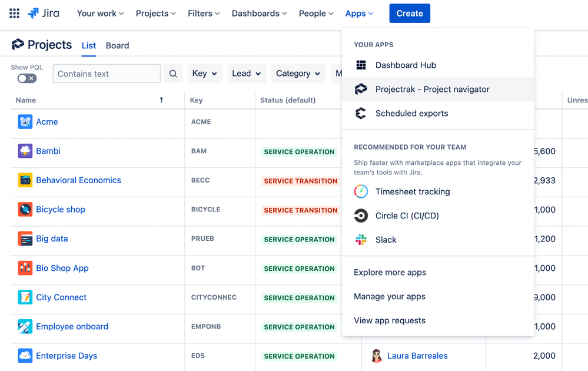The height and width of the screenshot is (371, 588).
Task: Click the Bicycle shop project avatar
Action: pos(25,209)
